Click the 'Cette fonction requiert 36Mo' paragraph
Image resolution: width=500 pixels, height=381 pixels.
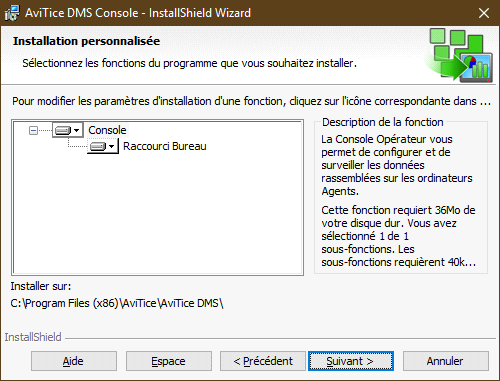click(x=398, y=236)
